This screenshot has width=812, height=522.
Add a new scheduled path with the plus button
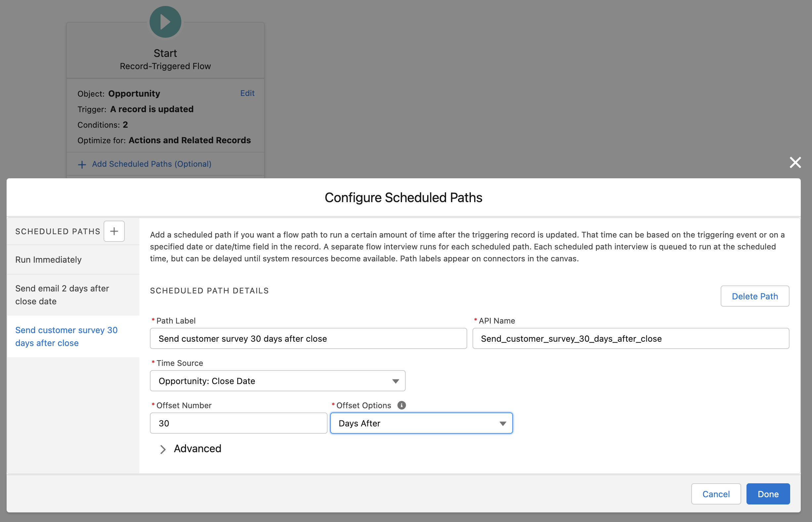coord(114,231)
